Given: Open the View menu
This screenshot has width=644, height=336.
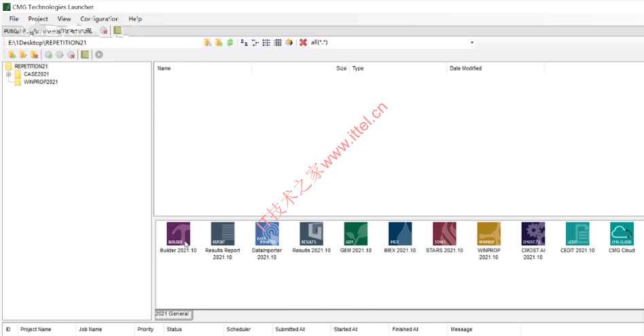Looking at the screenshot, I should (x=64, y=19).
